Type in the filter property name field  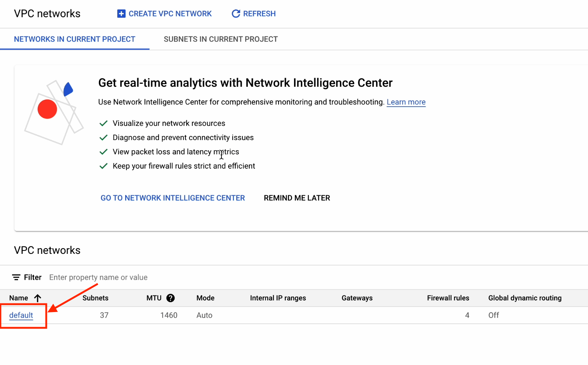pos(150,278)
